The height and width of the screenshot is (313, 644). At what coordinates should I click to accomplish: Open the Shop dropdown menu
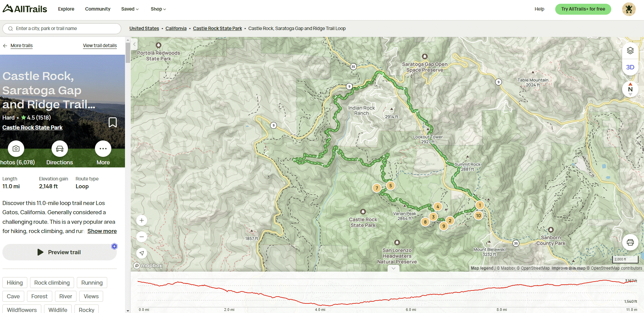(x=158, y=9)
